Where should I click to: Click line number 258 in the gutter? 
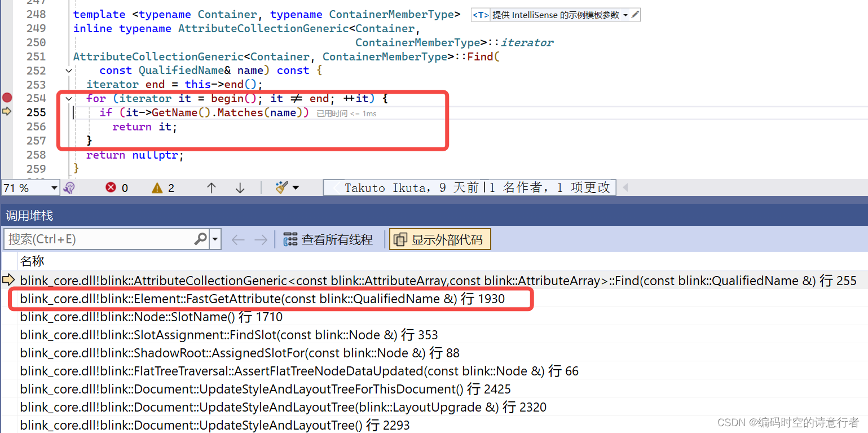click(36, 155)
